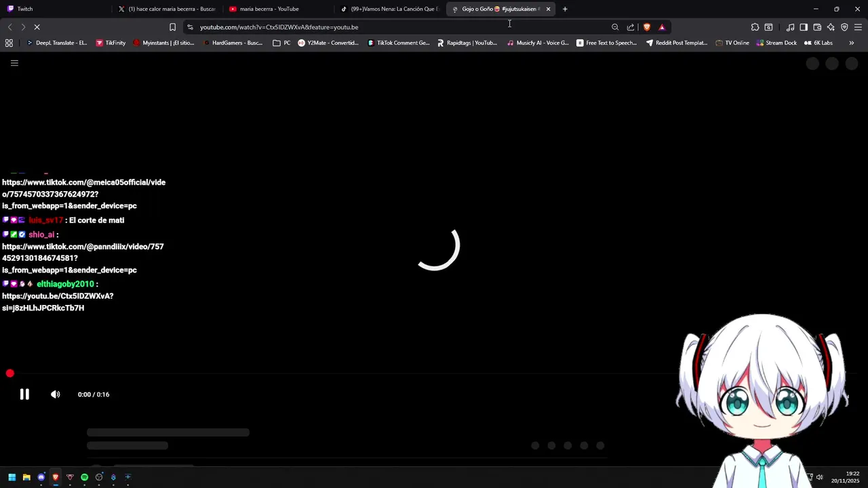Open the Free Text to Speech bookmark
868x488 pixels.
point(606,43)
